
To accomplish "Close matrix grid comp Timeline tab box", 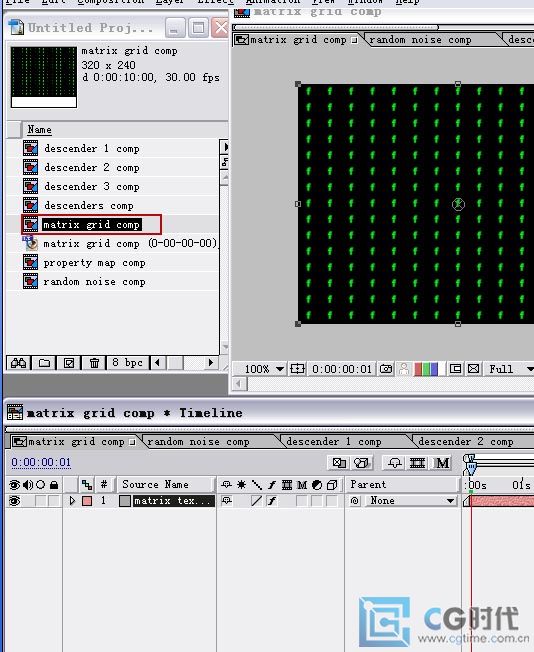I will pyautogui.click(x=132, y=442).
